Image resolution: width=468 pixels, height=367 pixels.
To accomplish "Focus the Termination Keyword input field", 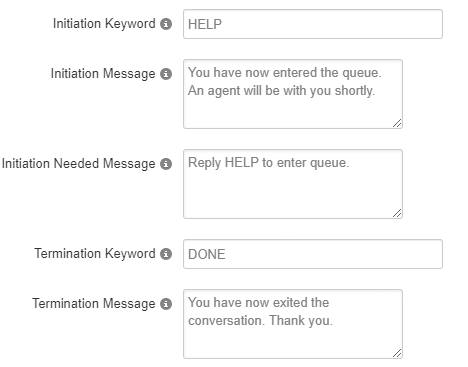I will [313, 254].
